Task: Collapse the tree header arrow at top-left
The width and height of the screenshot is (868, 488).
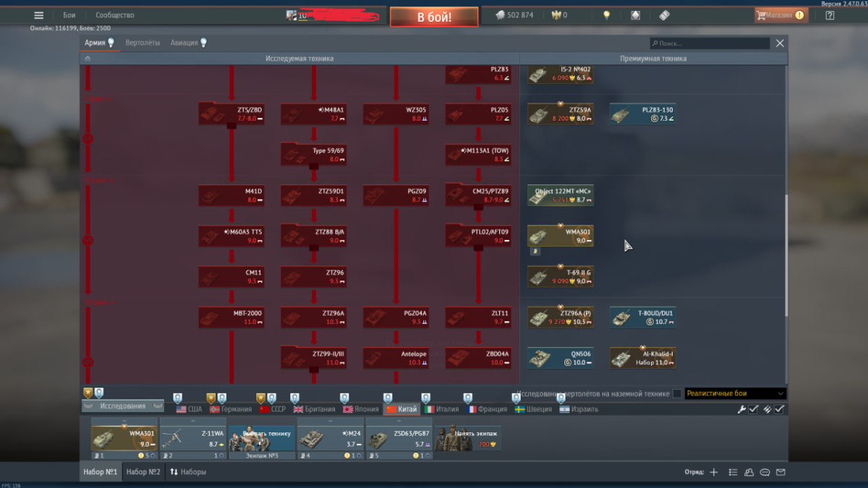Action: coord(88,59)
